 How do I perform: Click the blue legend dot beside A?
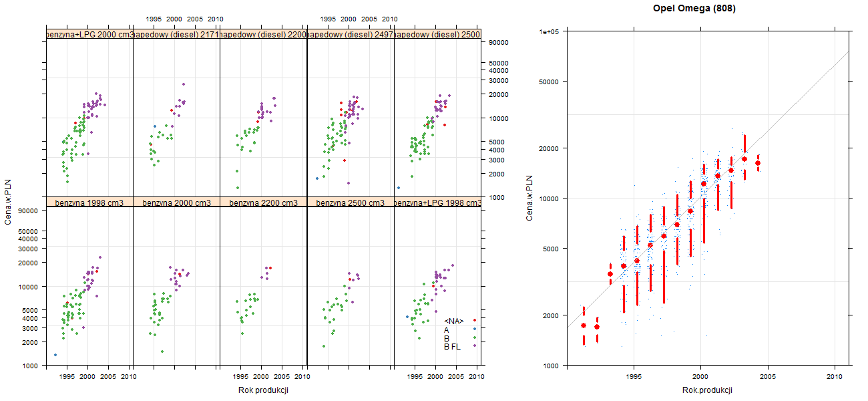474,329
